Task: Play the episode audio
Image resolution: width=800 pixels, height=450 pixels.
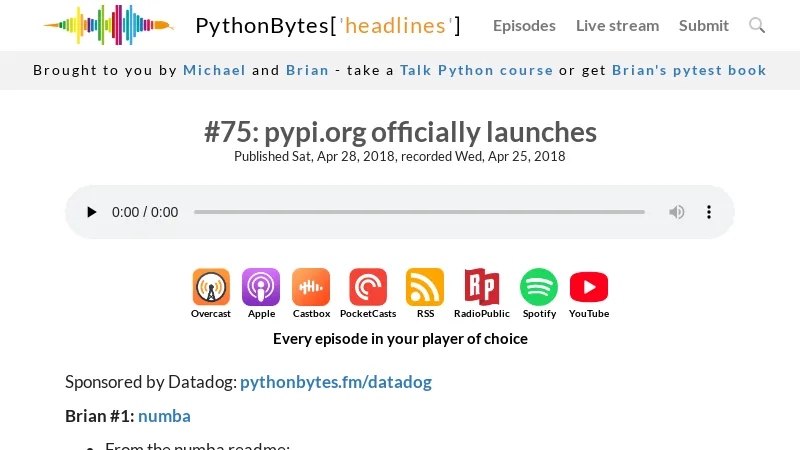Action: pyautogui.click(x=92, y=212)
